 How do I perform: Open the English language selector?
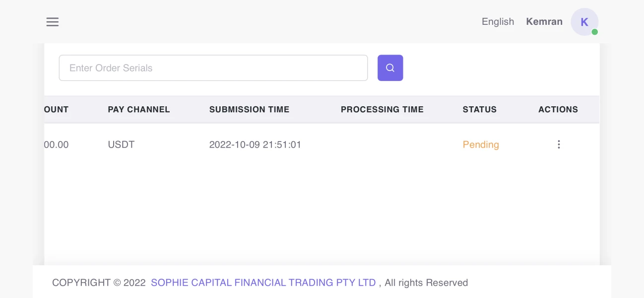498,22
